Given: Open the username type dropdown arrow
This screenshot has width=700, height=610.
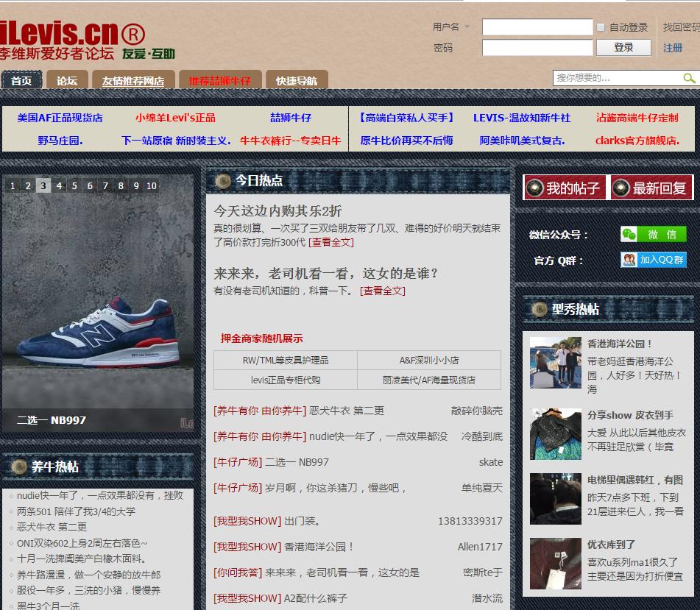Looking at the screenshot, I should tap(467, 26).
